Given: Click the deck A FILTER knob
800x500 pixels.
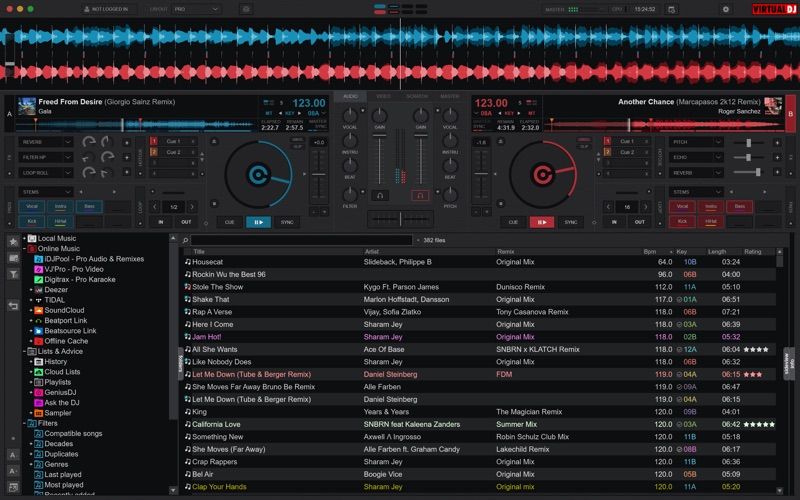Looking at the screenshot, I should tap(350, 194).
